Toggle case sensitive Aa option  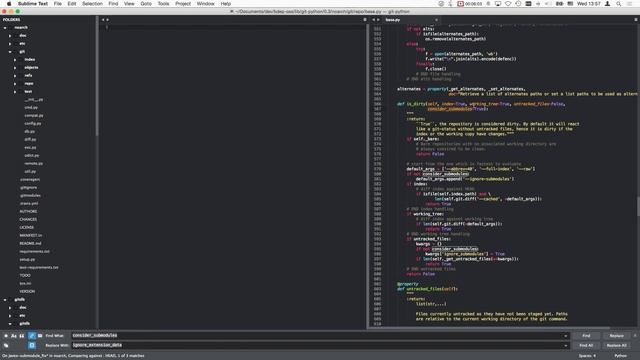[x=14, y=336]
